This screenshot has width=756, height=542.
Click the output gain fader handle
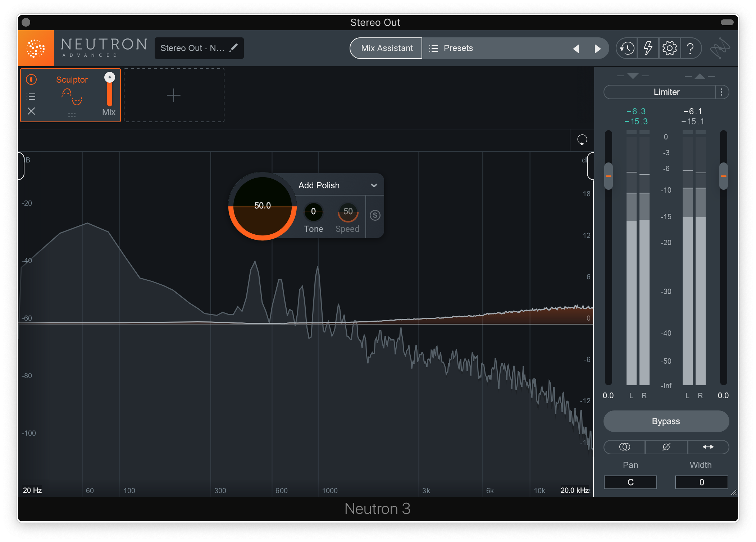click(723, 176)
